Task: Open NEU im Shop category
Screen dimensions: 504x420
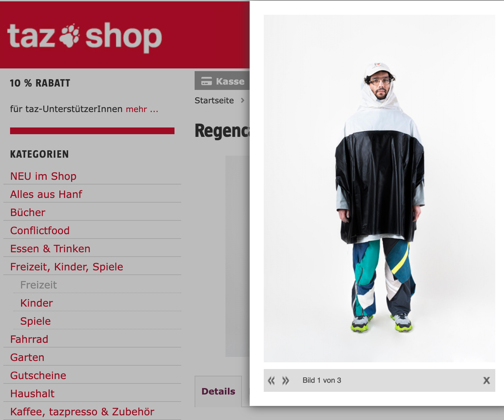Action: (43, 176)
